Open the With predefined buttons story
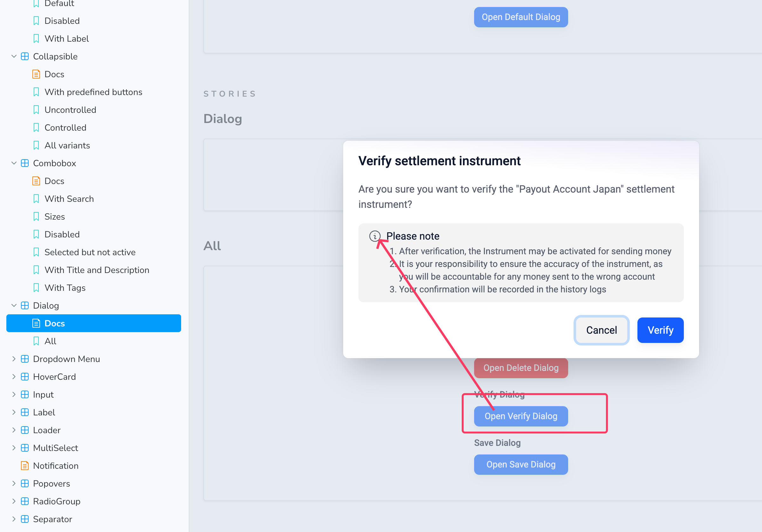 pyautogui.click(x=94, y=92)
